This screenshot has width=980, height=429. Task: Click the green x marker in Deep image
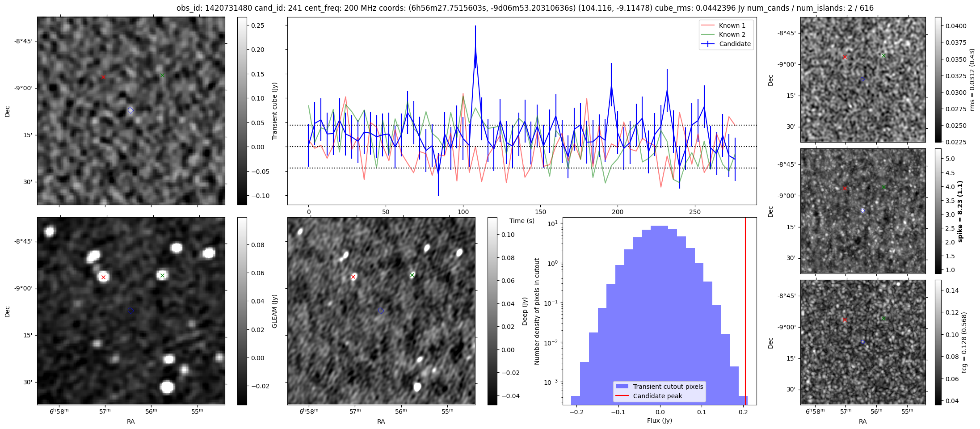pos(412,275)
